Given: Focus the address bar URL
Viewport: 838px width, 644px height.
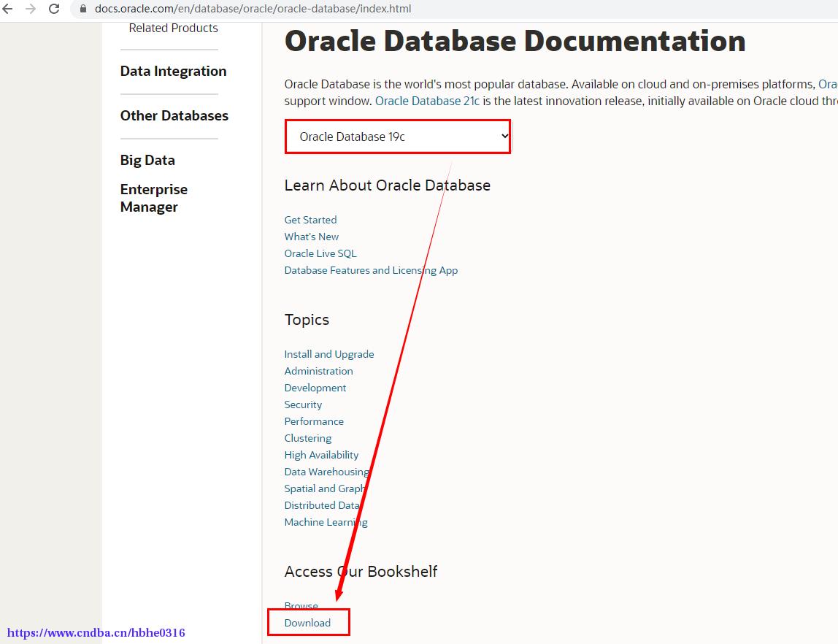Looking at the screenshot, I should tap(253, 9).
